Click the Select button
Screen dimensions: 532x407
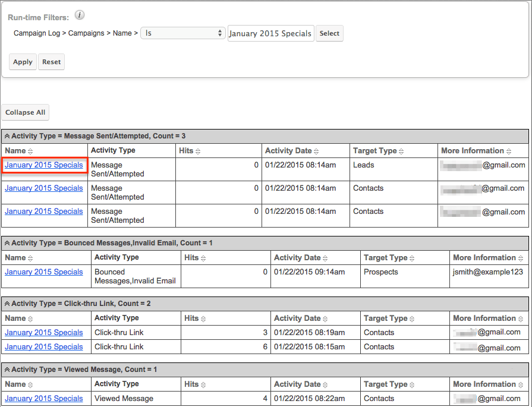pyautogui.click(x=329, y=33)
